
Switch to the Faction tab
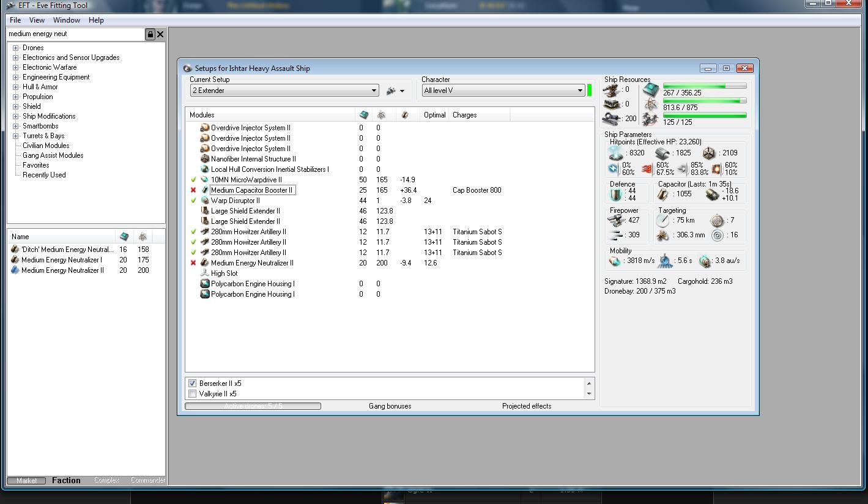pos(66,480)
